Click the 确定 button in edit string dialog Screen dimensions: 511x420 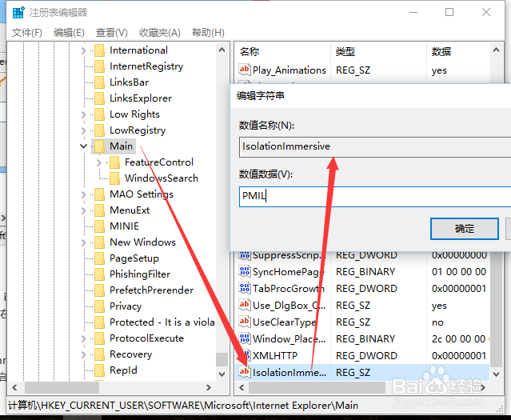point(465,229)
